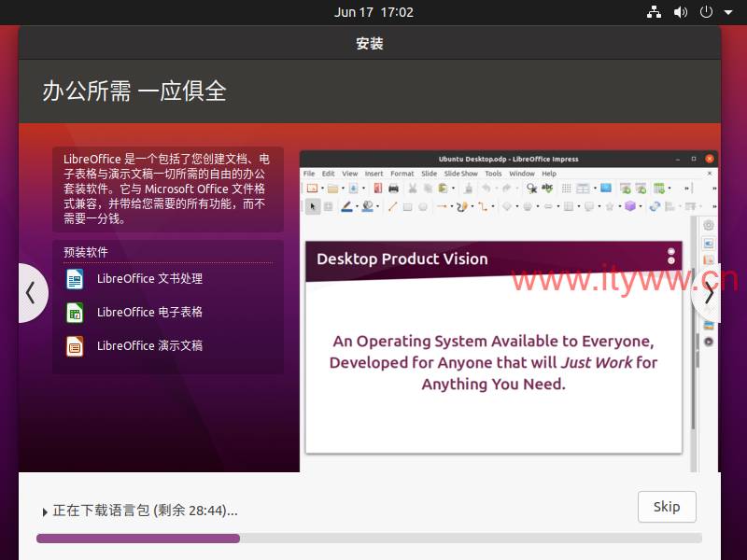The image size is (747, 560).
Task: Open the Fill Color dropdown arrow
Action: (x=378, y=206)
